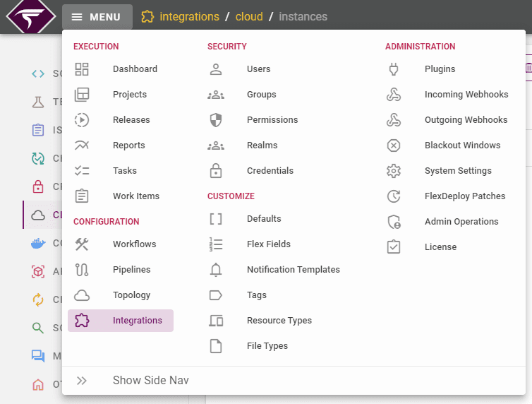Select Notification Templates menu entry
Image resolution: width=532 pixels, height=404 pixels.
293,270
